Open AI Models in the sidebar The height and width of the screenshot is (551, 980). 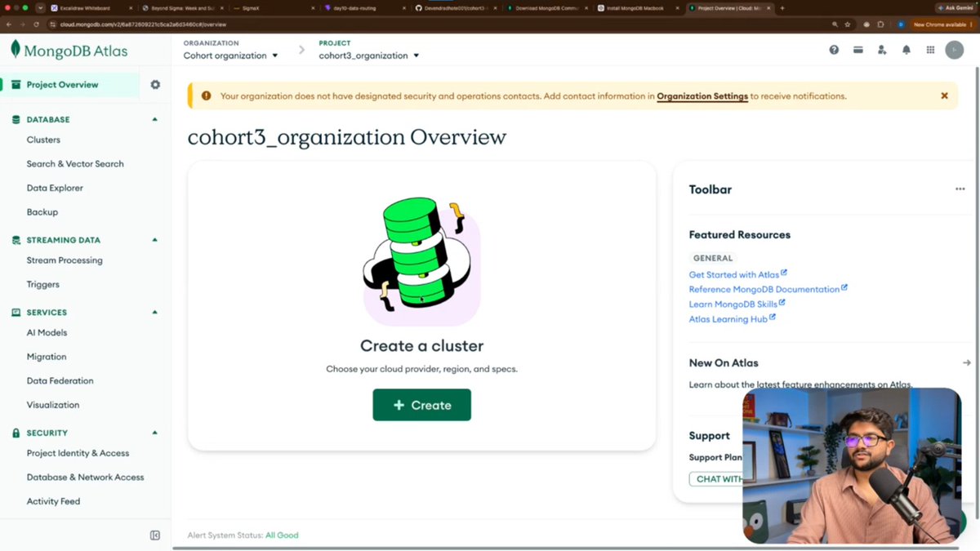point(47,333)
